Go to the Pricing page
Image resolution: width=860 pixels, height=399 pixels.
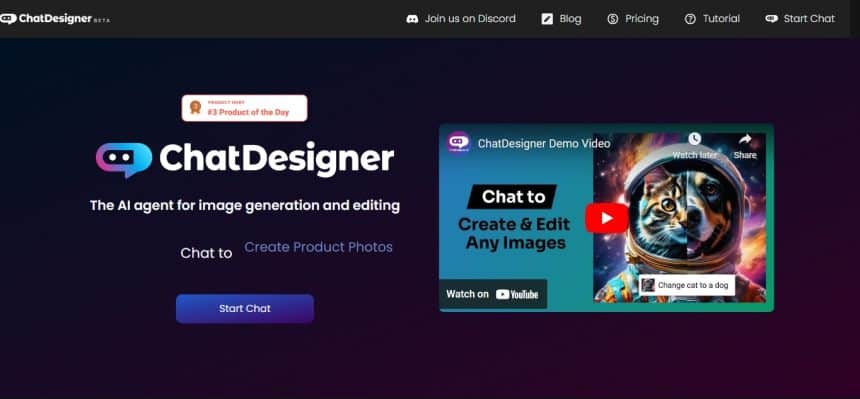tap(633, 19)
